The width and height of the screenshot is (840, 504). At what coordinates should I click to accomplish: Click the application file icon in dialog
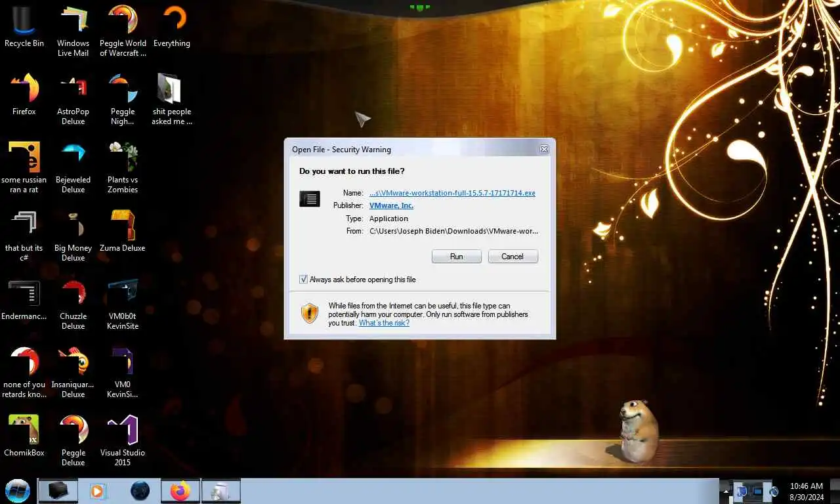pos(310,199)
